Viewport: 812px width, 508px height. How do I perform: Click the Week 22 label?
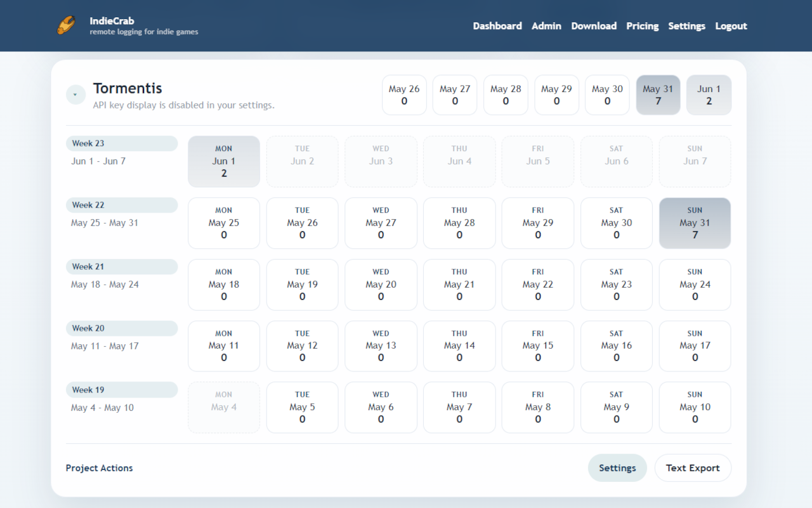[122, 205]
